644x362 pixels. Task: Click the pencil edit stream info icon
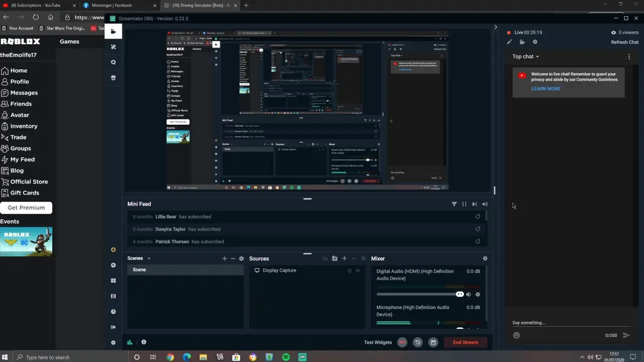pyautogui.click(x=509, y=42)
